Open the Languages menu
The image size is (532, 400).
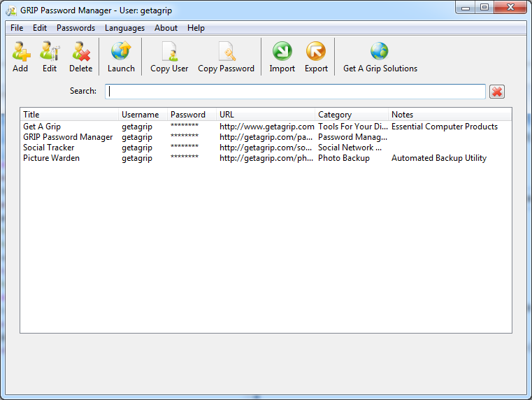[124, 28]
